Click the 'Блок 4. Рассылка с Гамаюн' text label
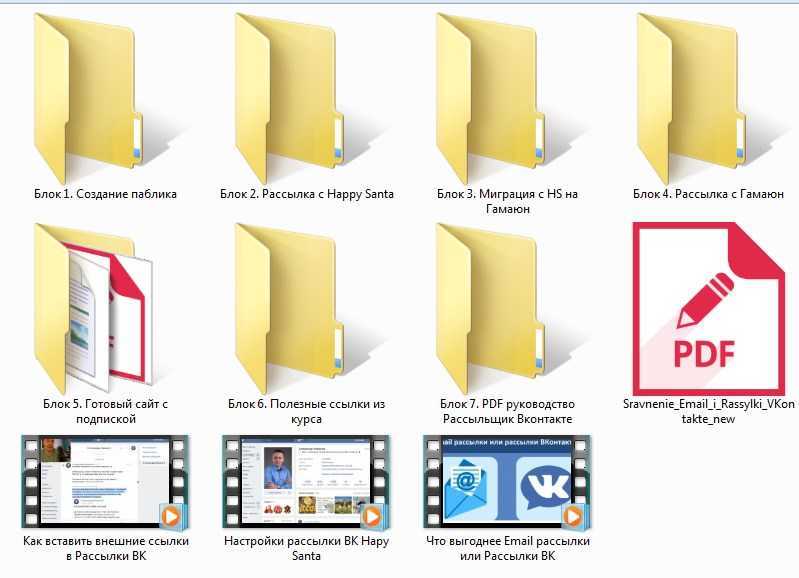Screen dimensions: 799x578 (709, 194)
